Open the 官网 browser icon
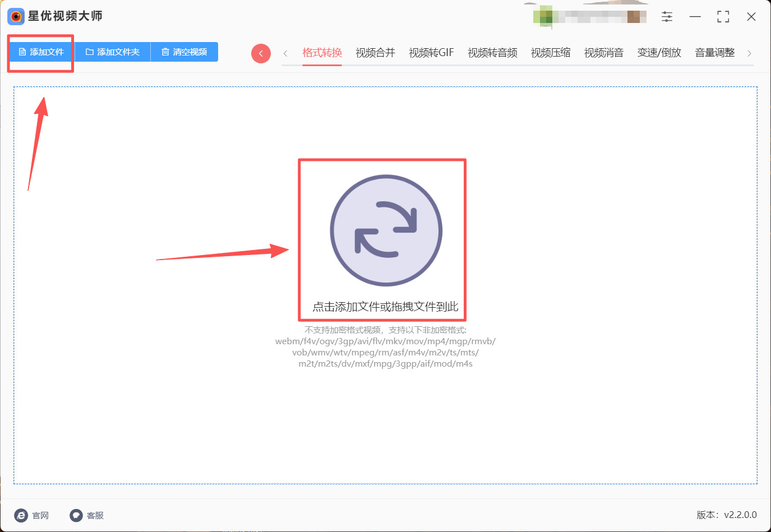The height and width of the screenshot is (532, 771). click(x=21, y=515)
